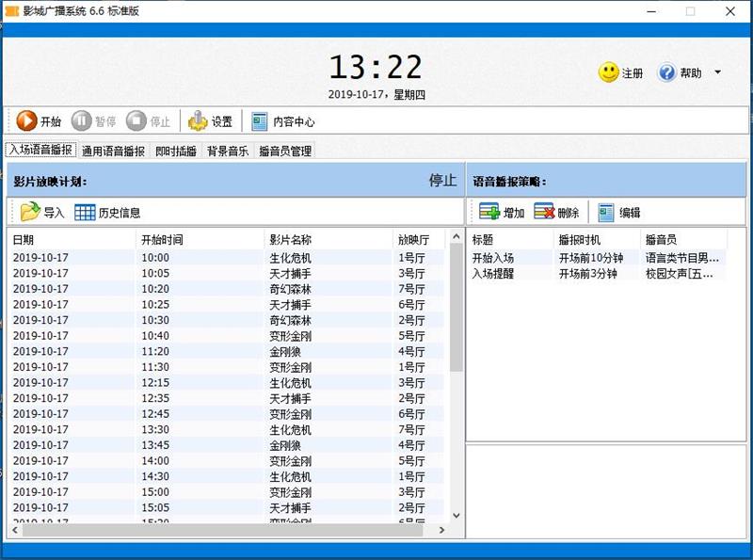The image size is (753, 560).
Task: Open the 即时插播 tab
Action: click(176, 152)
